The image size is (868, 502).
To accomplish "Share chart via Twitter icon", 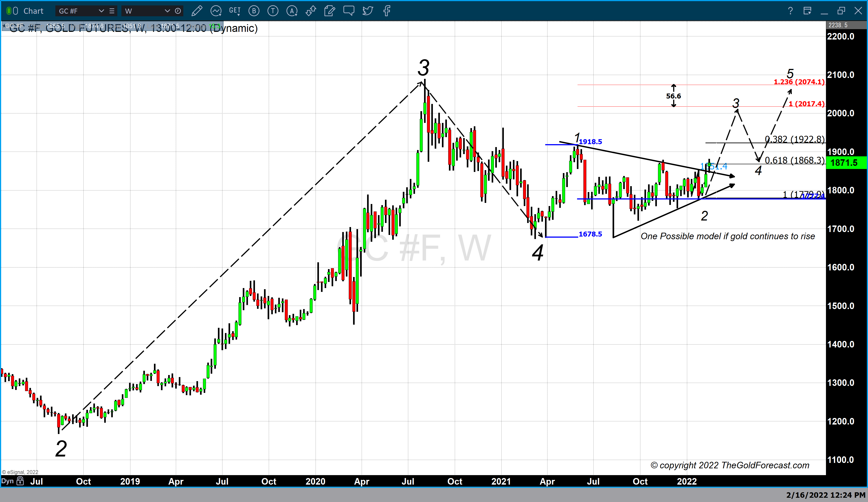I will 368,11.
